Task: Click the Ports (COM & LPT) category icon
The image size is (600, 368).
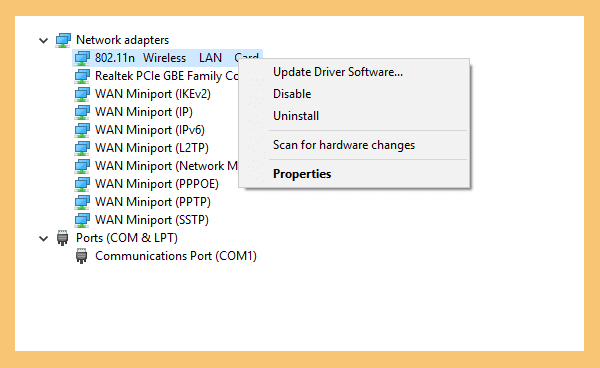Action: (62, 238)
